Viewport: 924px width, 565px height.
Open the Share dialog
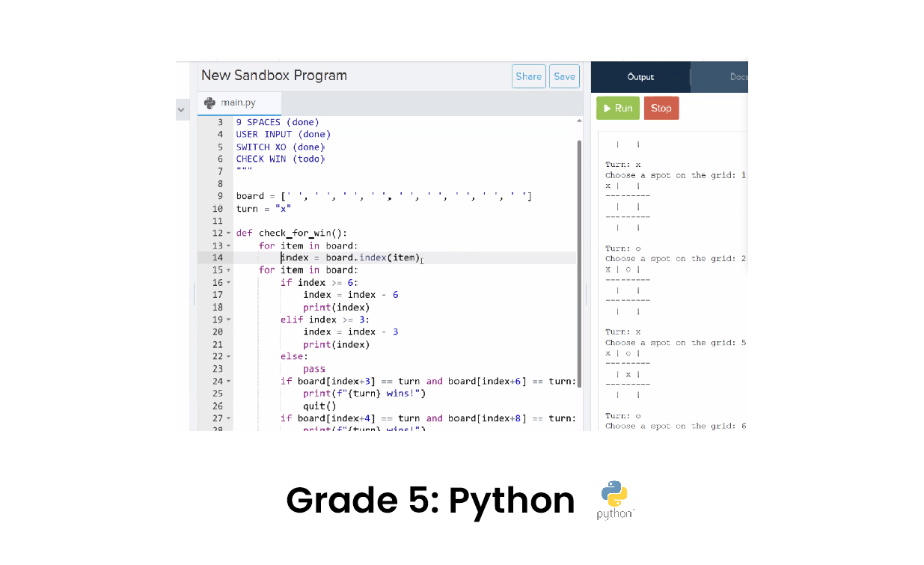coord(529,76)
